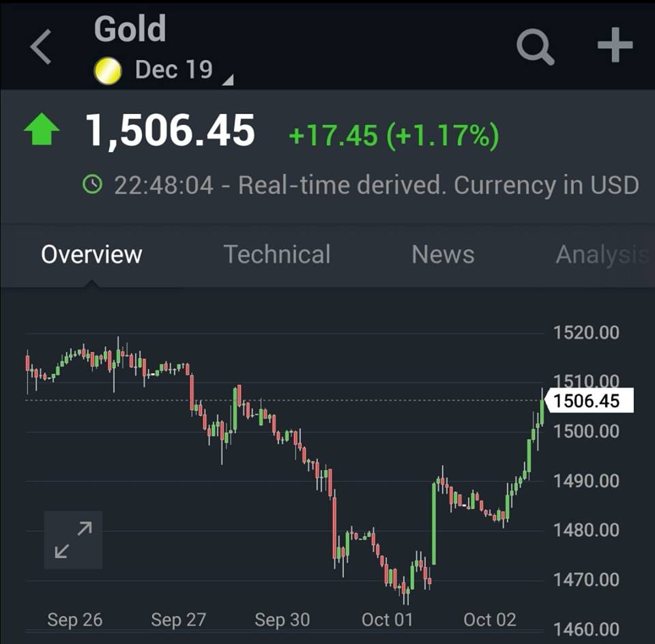Open the News tab
The image size is (655, 644).
pyautogui.click(x=443, y=254)
